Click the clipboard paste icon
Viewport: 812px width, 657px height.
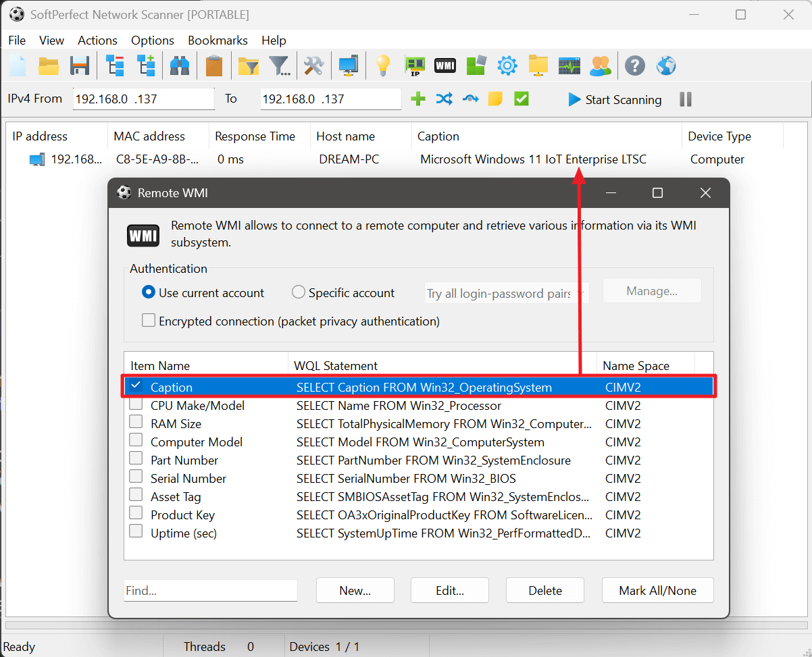pyautogui.click(x=214, y=65)
